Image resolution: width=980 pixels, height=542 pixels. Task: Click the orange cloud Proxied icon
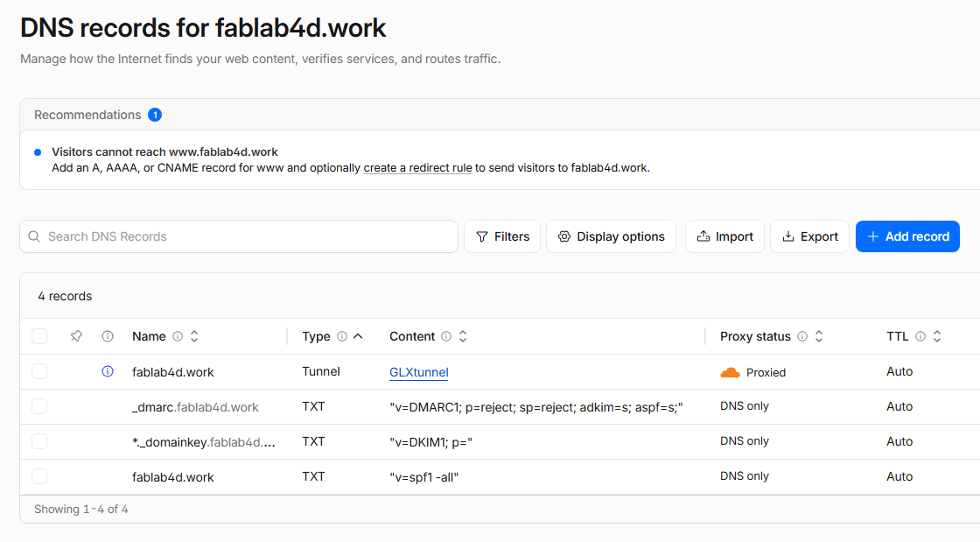pos(730,373)
